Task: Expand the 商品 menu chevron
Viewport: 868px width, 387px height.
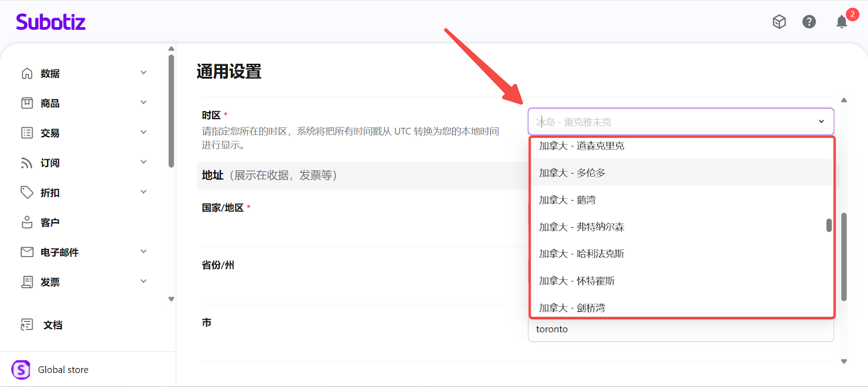Action: pyautogui.click(x=143, y=102)
